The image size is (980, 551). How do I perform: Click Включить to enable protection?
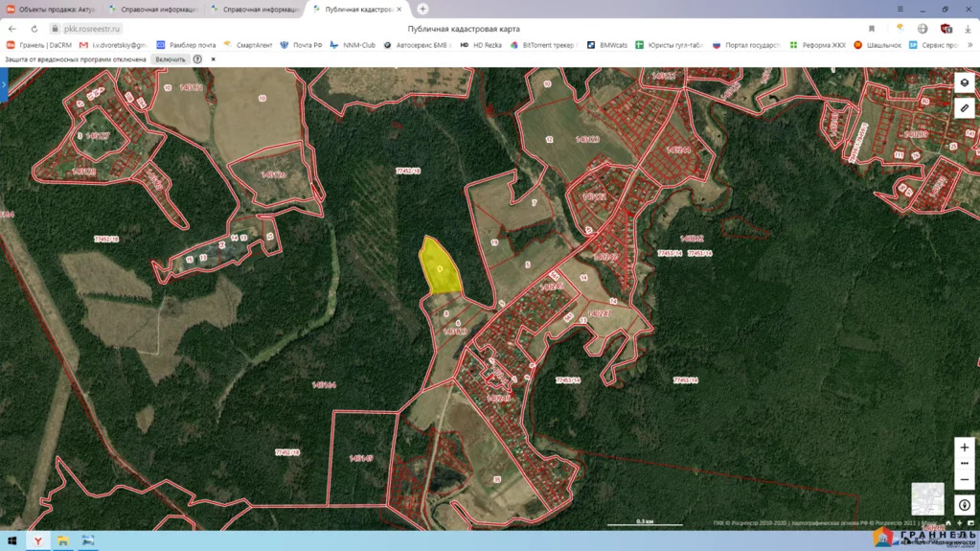click(x=171, y=59)
